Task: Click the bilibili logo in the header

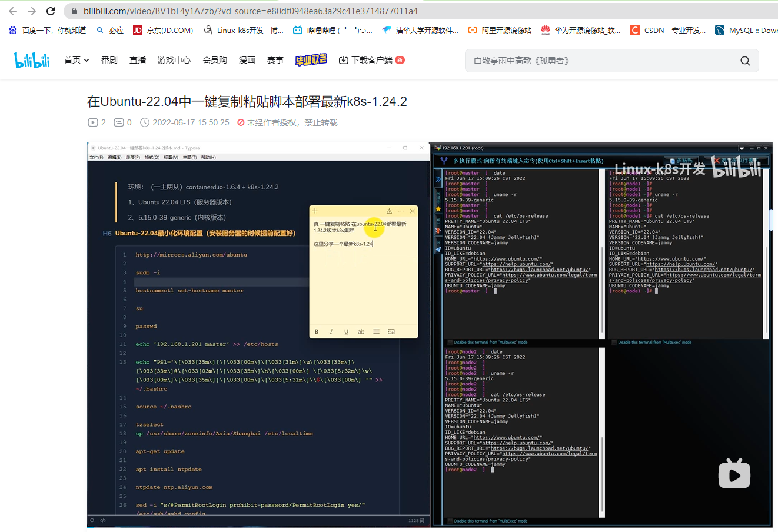Action: [x=32, y=59]
